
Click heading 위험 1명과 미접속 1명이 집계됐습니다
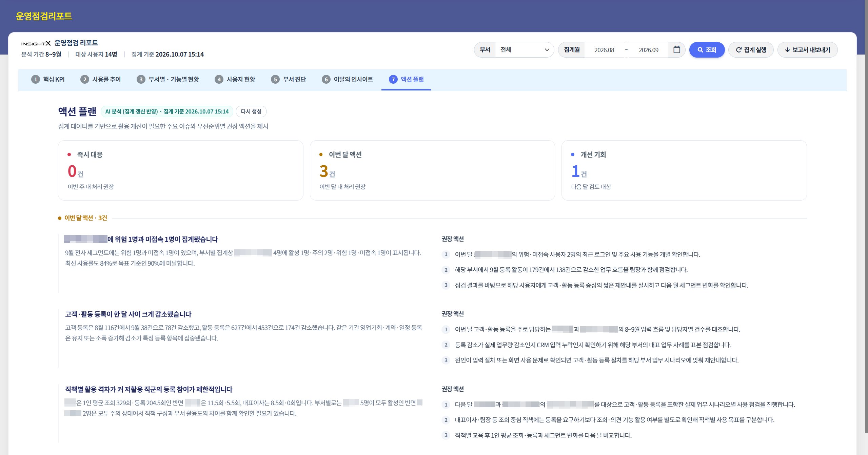pyautogui.click(x=141, y=239)
